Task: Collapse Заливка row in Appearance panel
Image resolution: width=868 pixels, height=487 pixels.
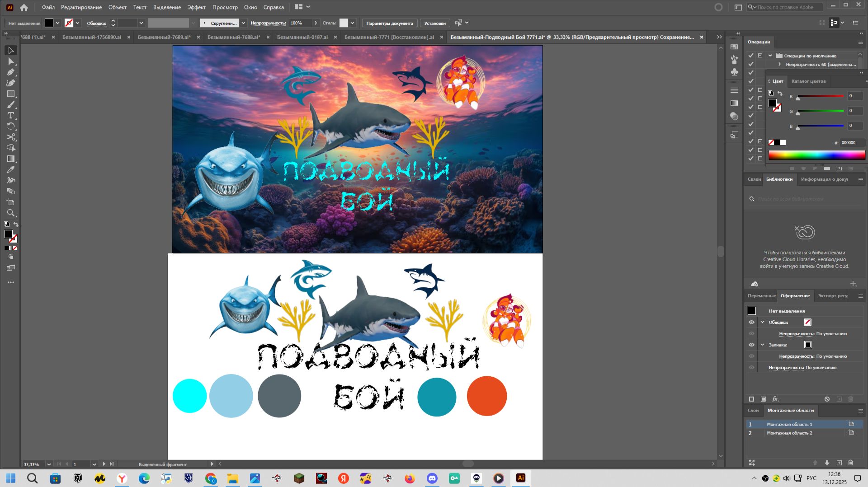Action: (763, 345)
